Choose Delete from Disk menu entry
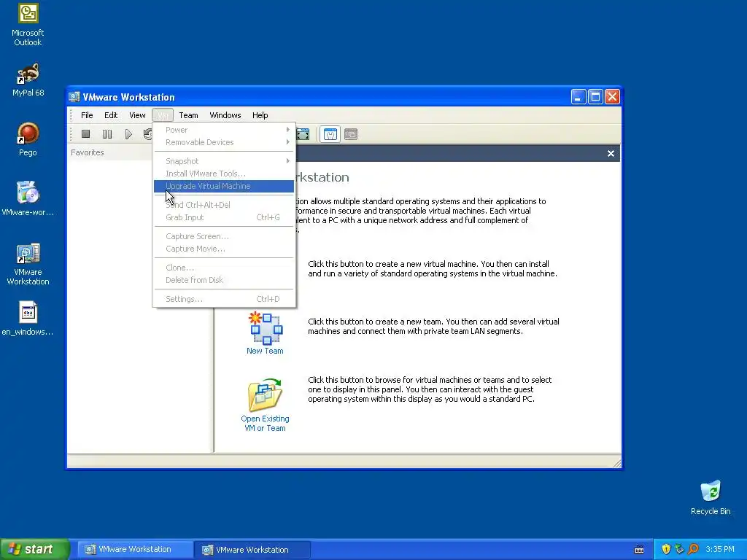Viewport: 747px width, 560px height. [224, 280]
